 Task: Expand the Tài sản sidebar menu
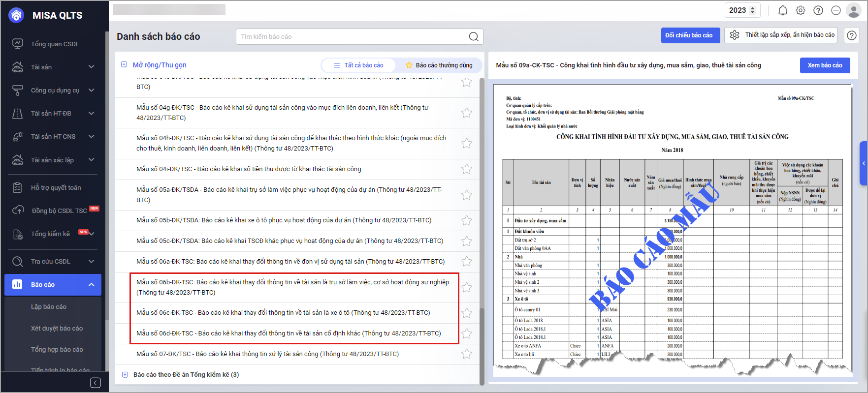coord(91,67)
